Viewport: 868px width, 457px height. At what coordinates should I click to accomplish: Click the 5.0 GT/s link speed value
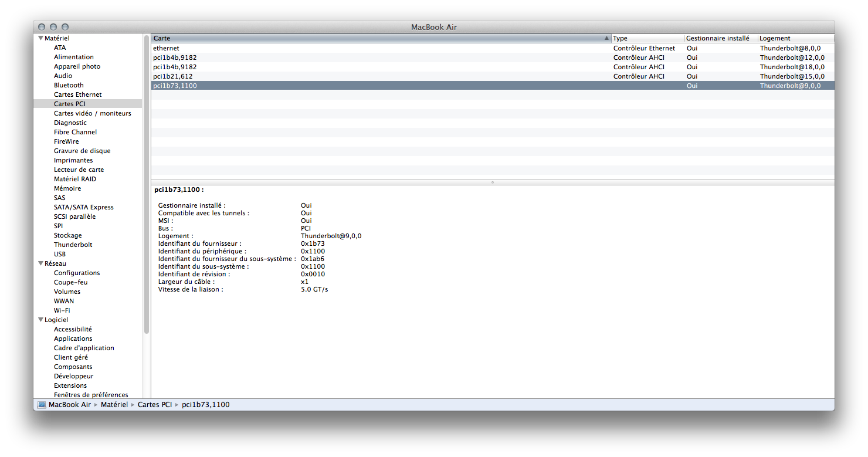(x=314, y=289)
